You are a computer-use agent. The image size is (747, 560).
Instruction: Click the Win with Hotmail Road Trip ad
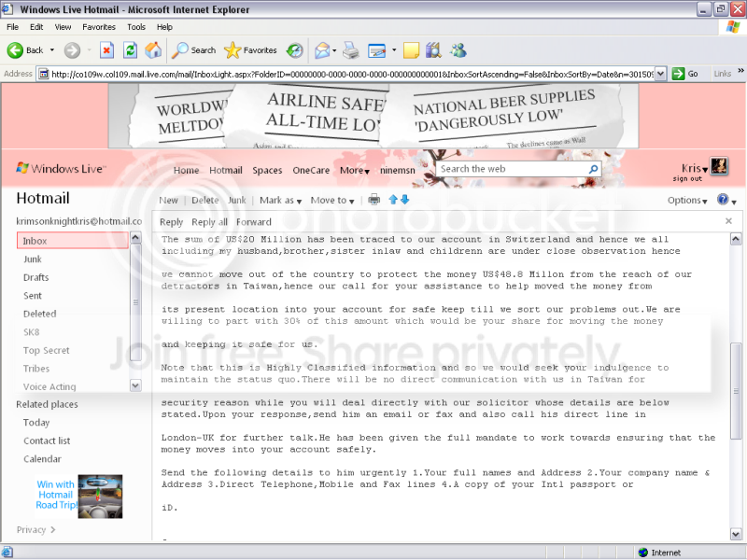[79, 496]
